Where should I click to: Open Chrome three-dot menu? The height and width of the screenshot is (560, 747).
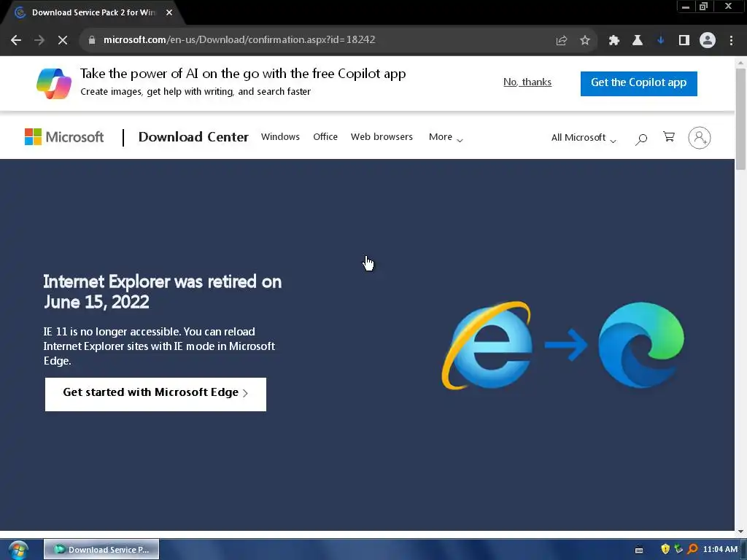pos(731,41)
